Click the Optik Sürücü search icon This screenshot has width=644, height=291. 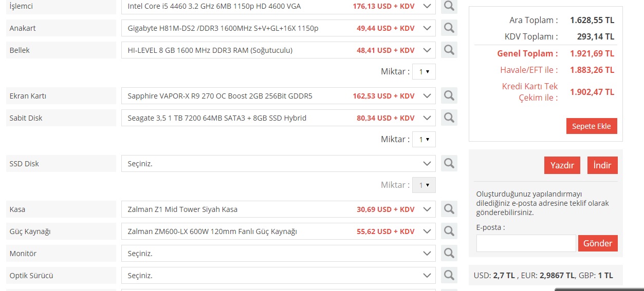(x=449, y=275)
